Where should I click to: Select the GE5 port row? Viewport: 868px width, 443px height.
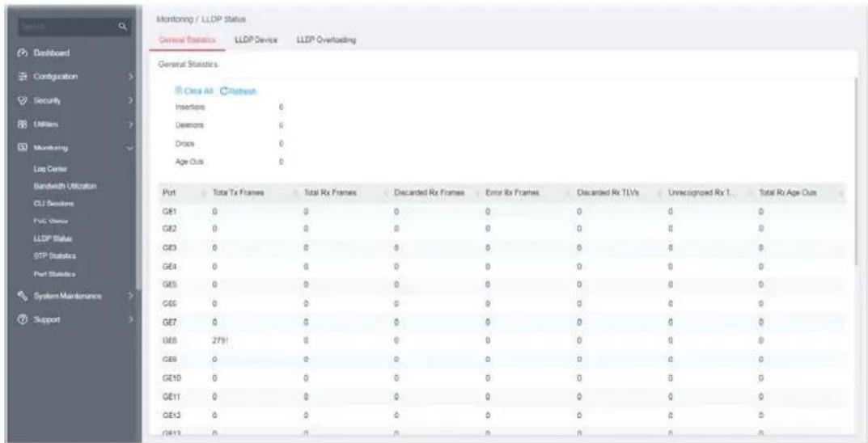502,285
